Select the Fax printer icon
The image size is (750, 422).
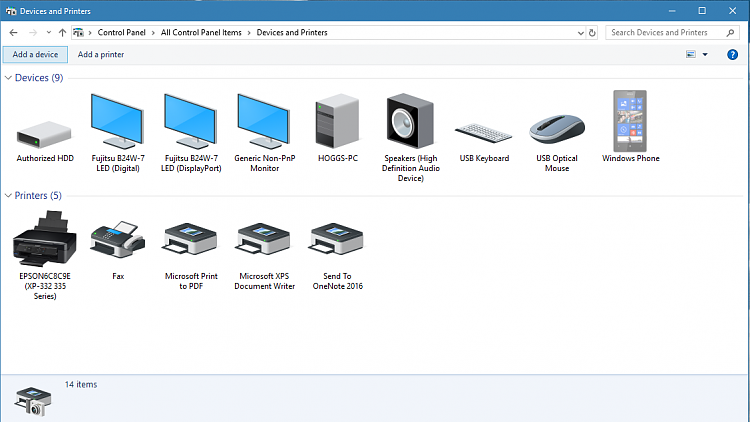[118, 239]
